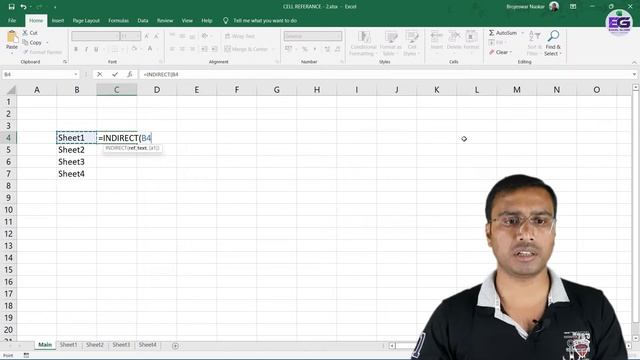Image resolution: width=640 pixels, height=360 pixels.
Task: Click the AutoSum sigma button
Action: point(502,33)
